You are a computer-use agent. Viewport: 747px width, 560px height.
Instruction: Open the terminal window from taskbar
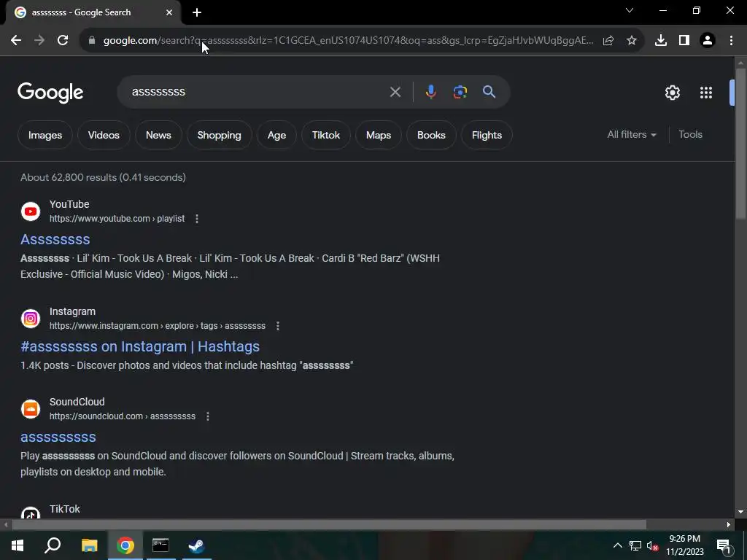160,545
